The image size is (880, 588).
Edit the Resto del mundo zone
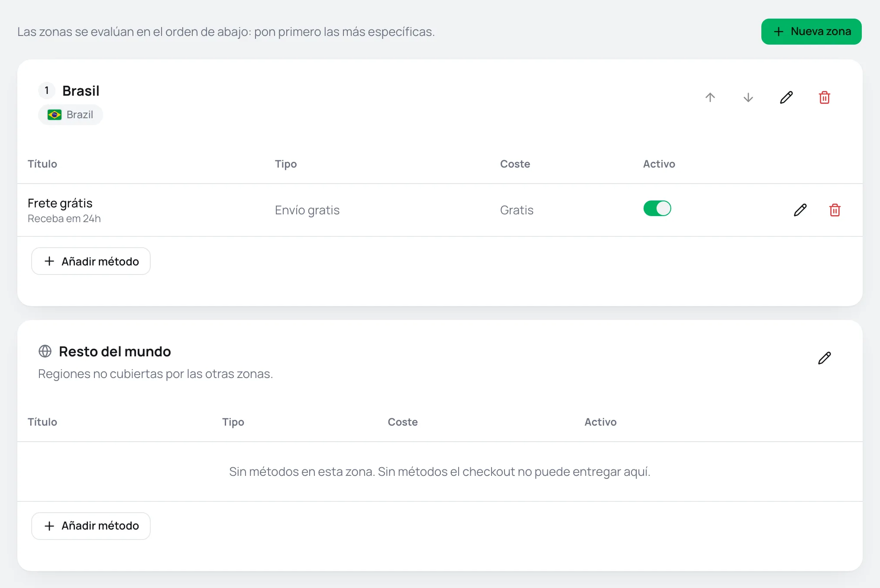(825, 358)
